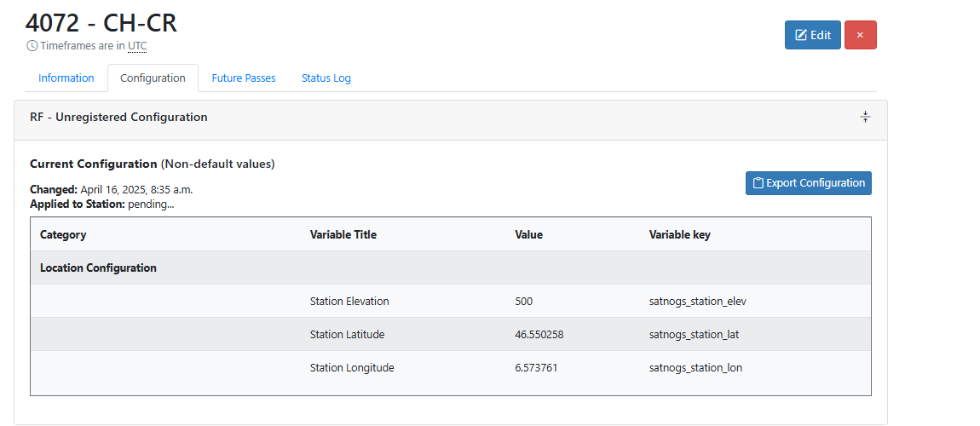Open the Status Log tab
The width and height of the screenshot is (980, 426).
(x=326, y=78)
